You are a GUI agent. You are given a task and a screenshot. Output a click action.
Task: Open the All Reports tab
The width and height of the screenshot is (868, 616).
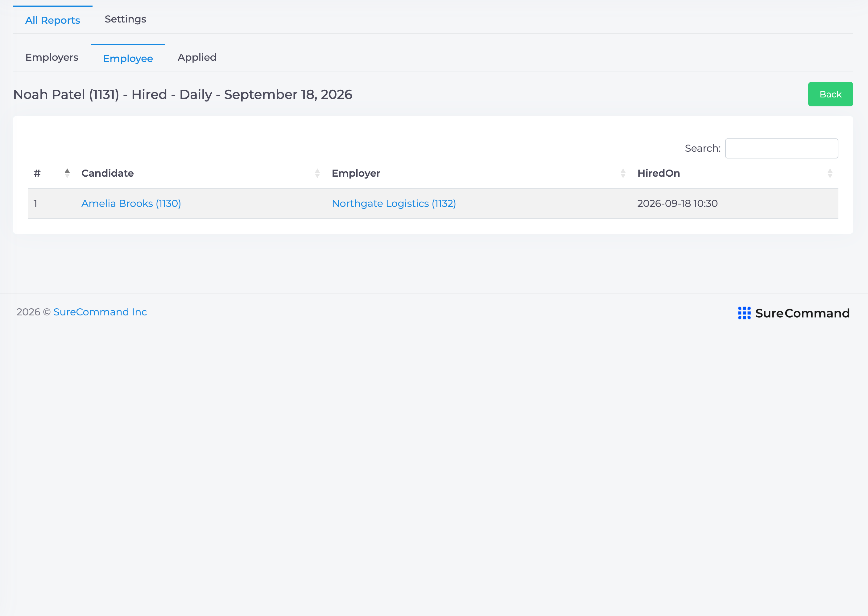tap(53, 20)
